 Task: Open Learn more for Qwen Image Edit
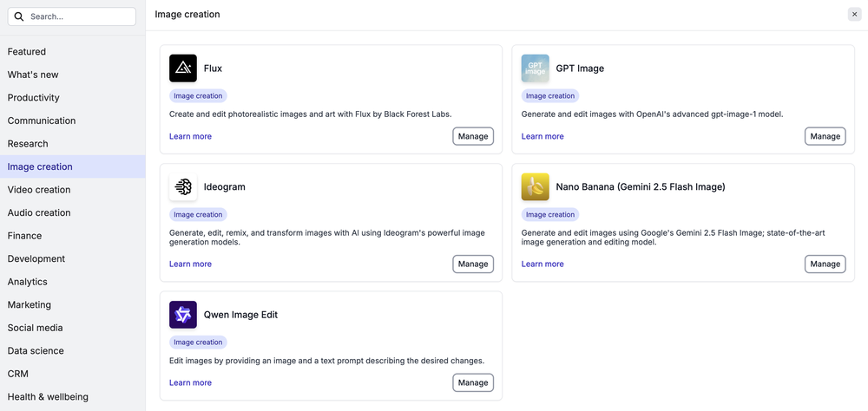[190, 382]
